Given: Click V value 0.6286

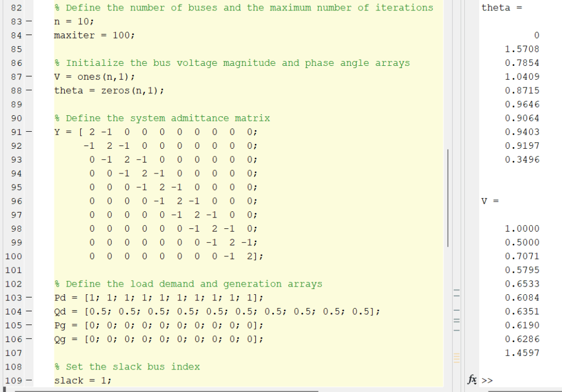Looking at the screenshot, I should tap(522, 339).
